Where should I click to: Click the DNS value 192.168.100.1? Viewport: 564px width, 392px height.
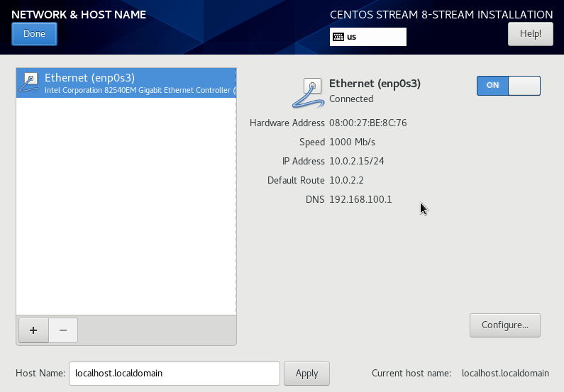coord(360,199)
